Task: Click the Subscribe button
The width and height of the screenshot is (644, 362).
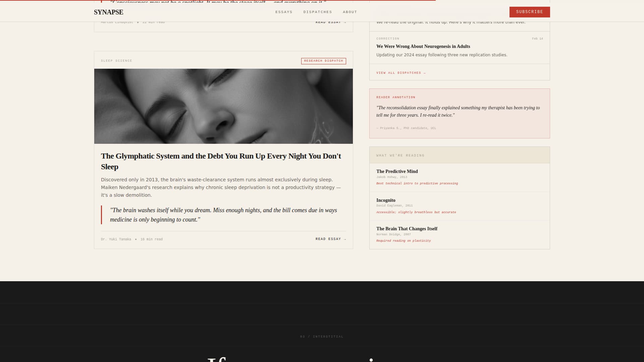Action: [530, 12]
